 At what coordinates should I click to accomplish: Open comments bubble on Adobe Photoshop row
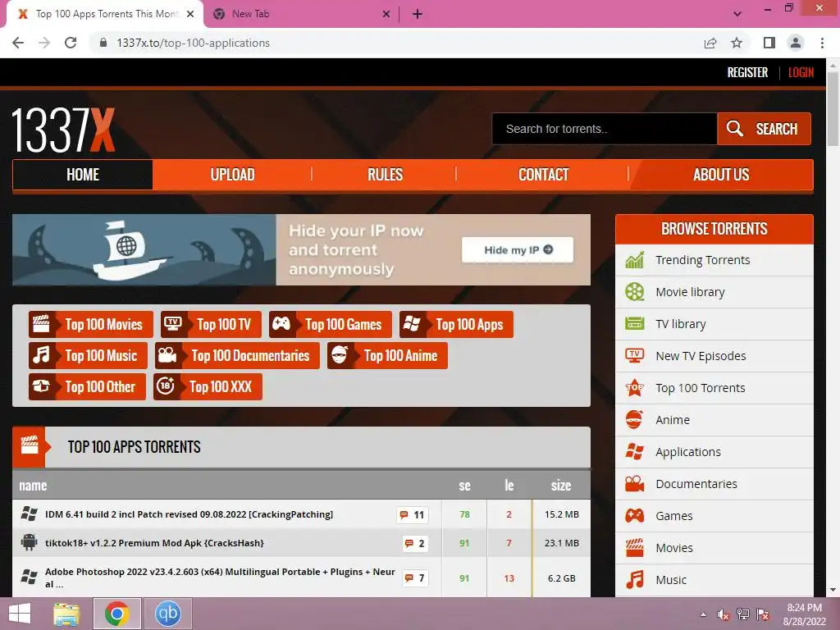(415, 578)
